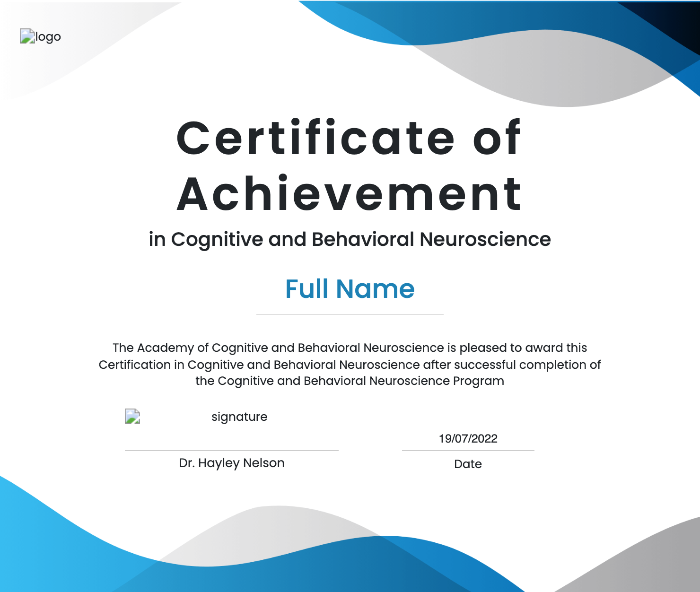
Task: Click the light blue wave at bottom left
Action: tap(38, 544)
